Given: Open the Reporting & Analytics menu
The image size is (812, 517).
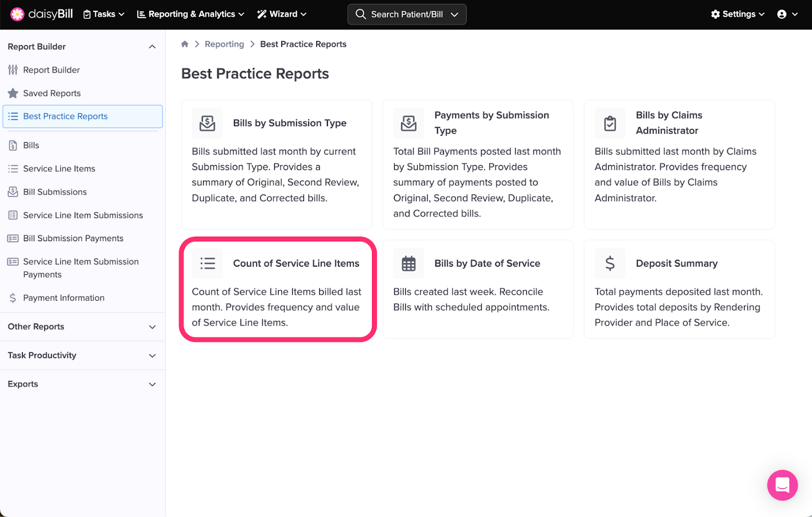Looking at the screenshot, I should pyautogui.click(x=190, y=14).
